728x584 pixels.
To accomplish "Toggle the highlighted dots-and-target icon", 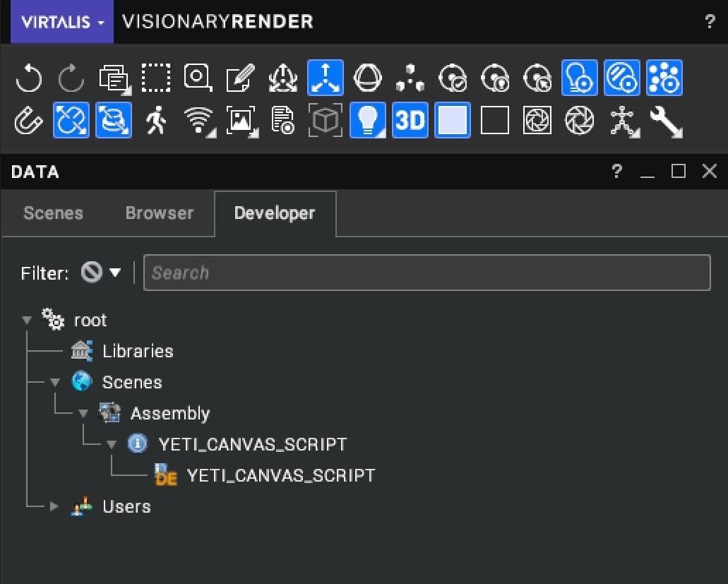I will [664, 78].
